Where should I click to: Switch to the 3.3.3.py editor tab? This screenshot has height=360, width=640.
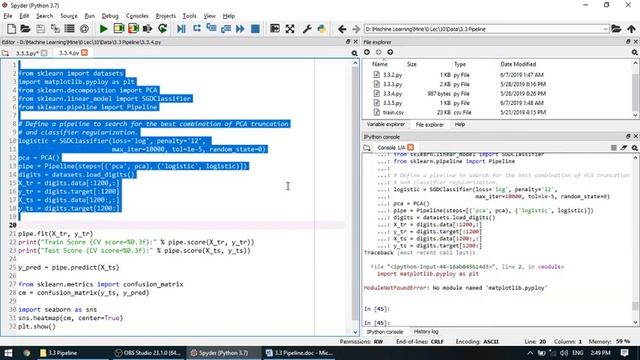(27, 53)
